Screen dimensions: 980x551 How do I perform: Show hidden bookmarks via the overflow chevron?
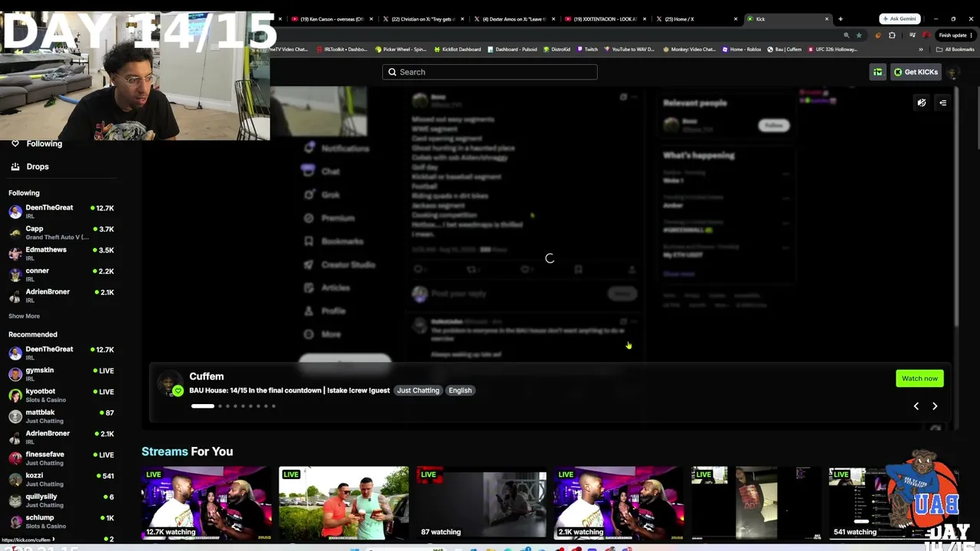pyautogui.click(x=921, y=49)
